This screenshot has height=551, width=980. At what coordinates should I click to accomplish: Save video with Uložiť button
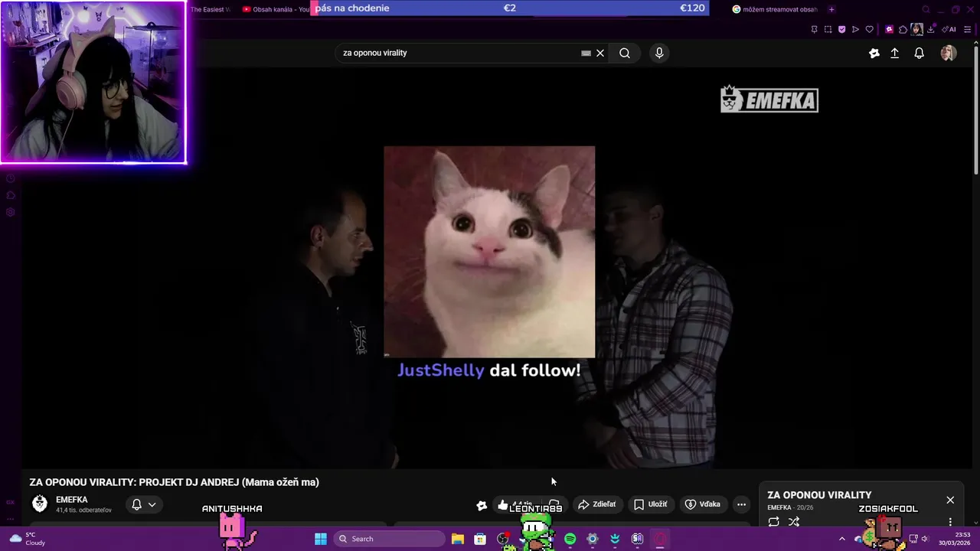click(x=650, y=504)
